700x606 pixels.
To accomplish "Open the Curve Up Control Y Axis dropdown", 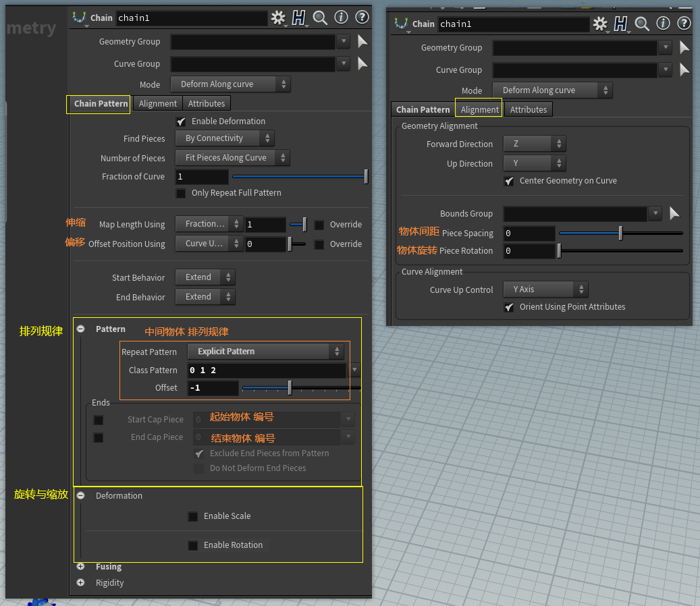I will pos(545,290).
